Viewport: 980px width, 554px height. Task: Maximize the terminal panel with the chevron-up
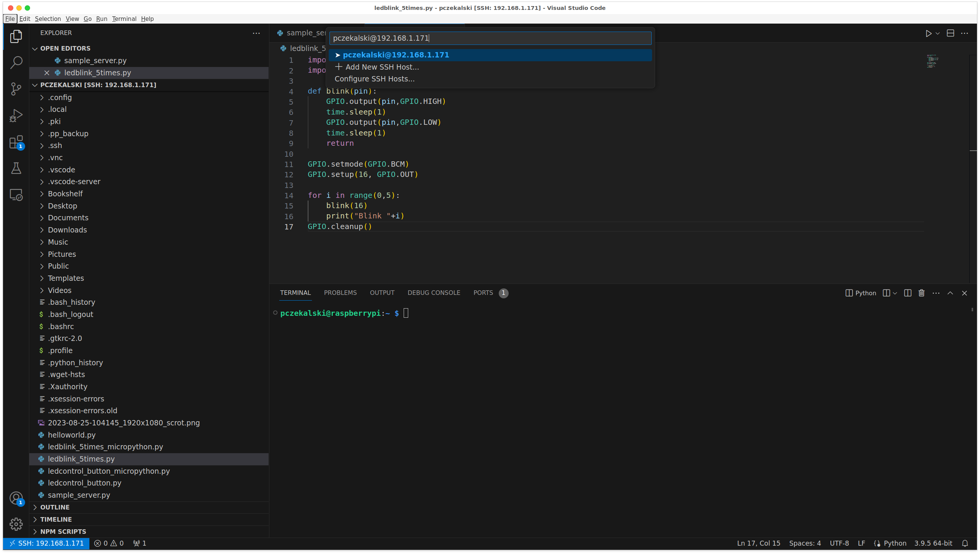[x=950, y=293]
